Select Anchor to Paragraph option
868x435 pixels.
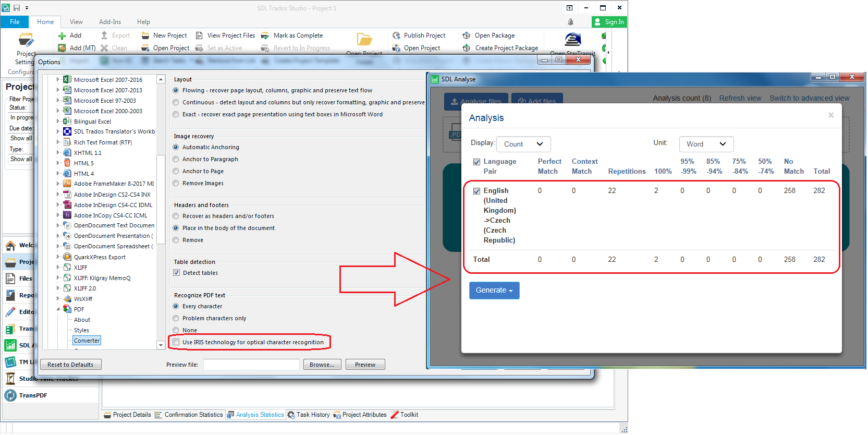[x=176, y=160]
